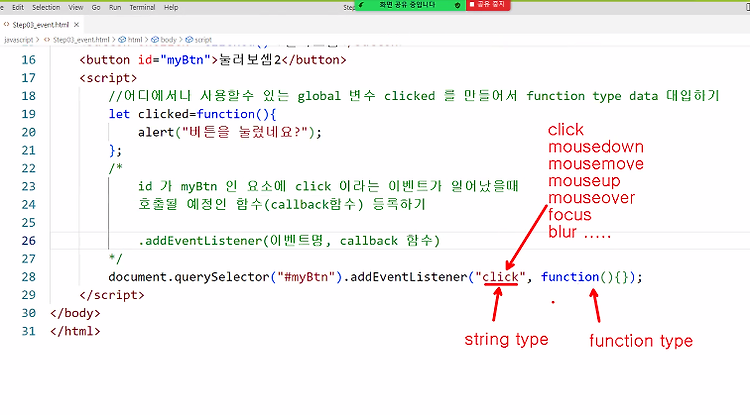Click the file icon before Step03_event.html breadcrumb
The width and height of the screenshot is (750, 415).
point(47,40)
